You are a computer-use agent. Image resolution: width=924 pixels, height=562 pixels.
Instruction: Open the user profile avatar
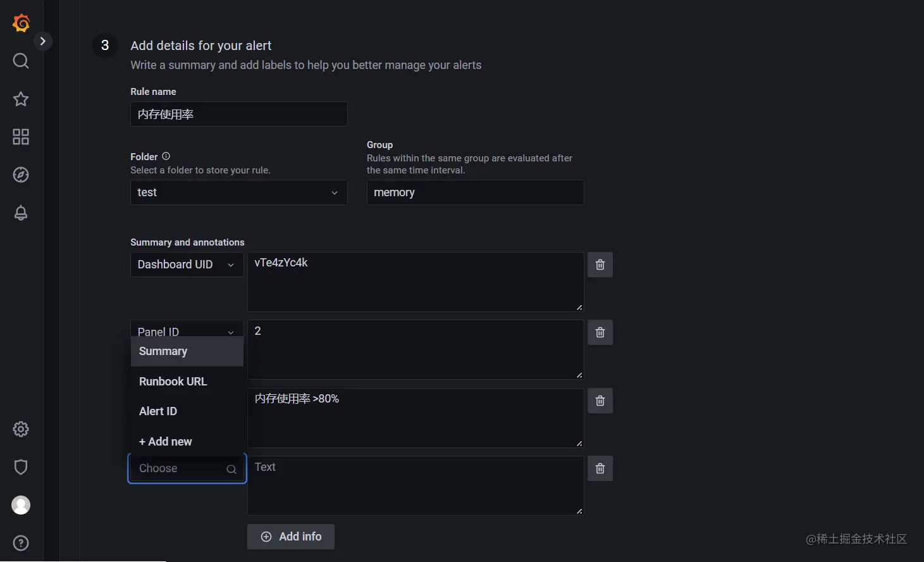[21, 505]
